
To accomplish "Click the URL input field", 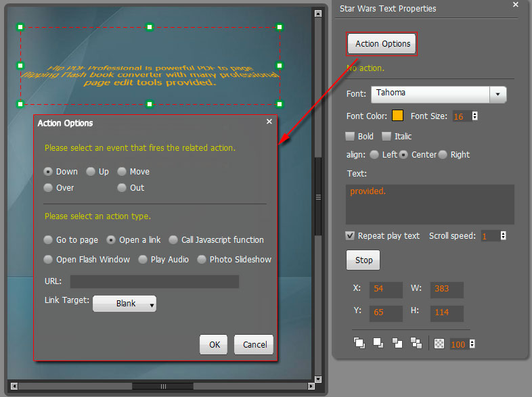I will click(x=154, y=281).
